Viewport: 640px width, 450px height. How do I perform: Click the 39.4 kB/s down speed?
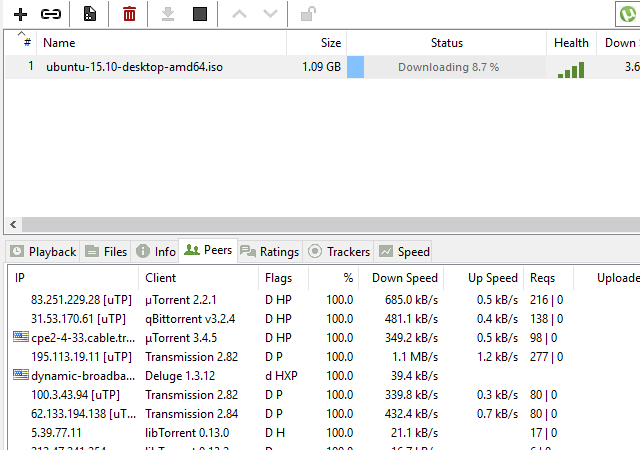tap(414, 376)
